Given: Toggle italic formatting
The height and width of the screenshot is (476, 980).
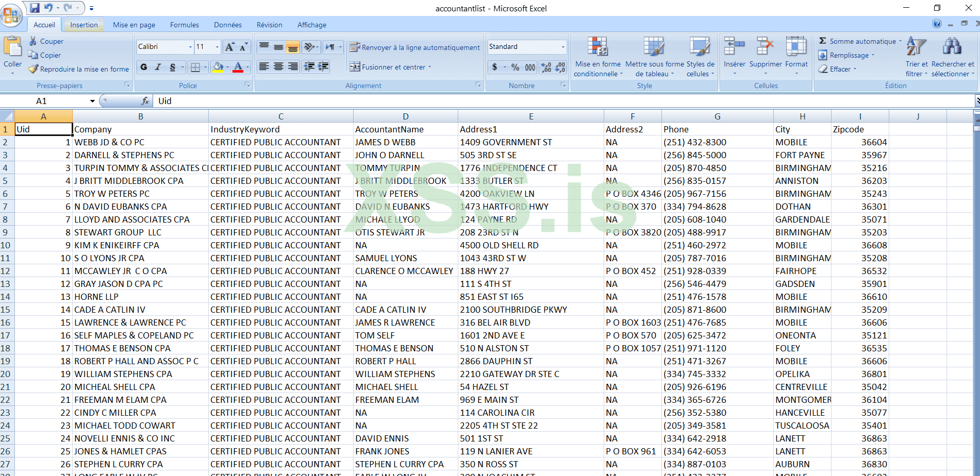Looking at the screenshot, I should 158,67.
